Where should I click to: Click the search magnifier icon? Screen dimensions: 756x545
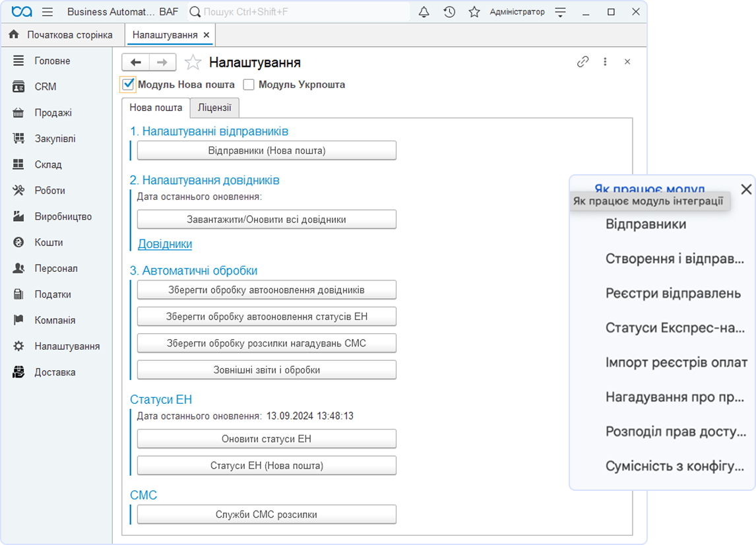coord(195,12)
